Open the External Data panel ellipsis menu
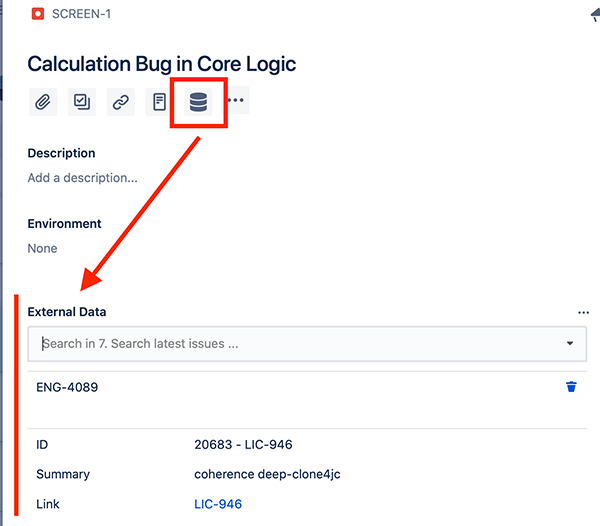 tap(584, 312)
